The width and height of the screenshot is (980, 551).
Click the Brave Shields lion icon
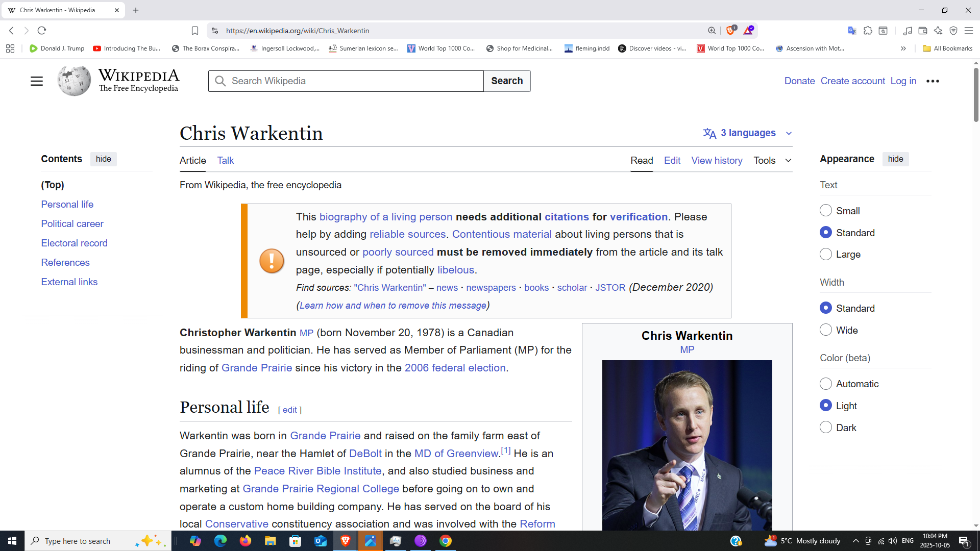[x=730, y=31]
